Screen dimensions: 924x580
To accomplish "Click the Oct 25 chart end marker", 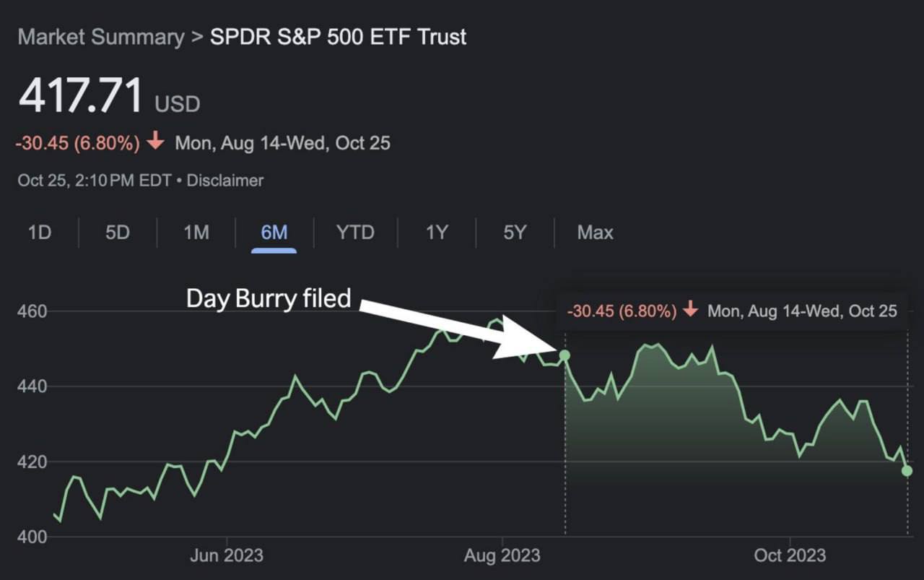I will tap(907, 471).
